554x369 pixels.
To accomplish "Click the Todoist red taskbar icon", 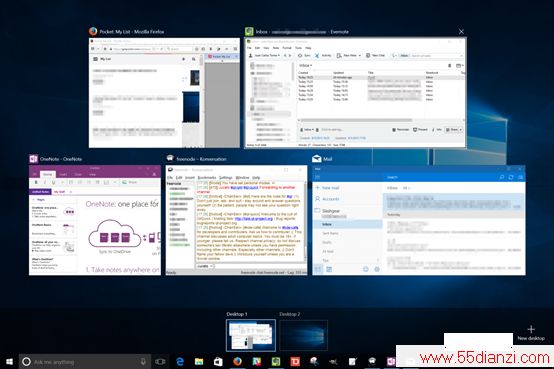I will 295,361.
